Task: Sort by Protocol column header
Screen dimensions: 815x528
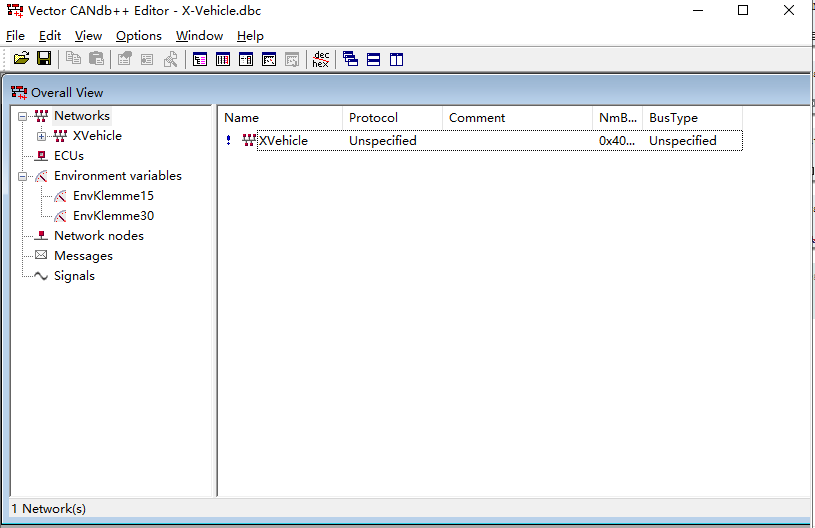Action: pos(392,118)
